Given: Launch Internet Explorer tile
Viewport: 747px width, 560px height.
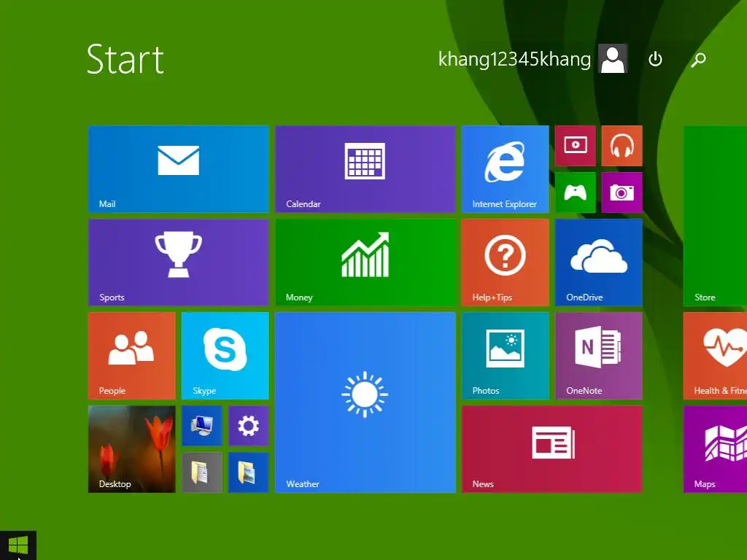Looking at the screenshot, I should [x=505, y=169].
